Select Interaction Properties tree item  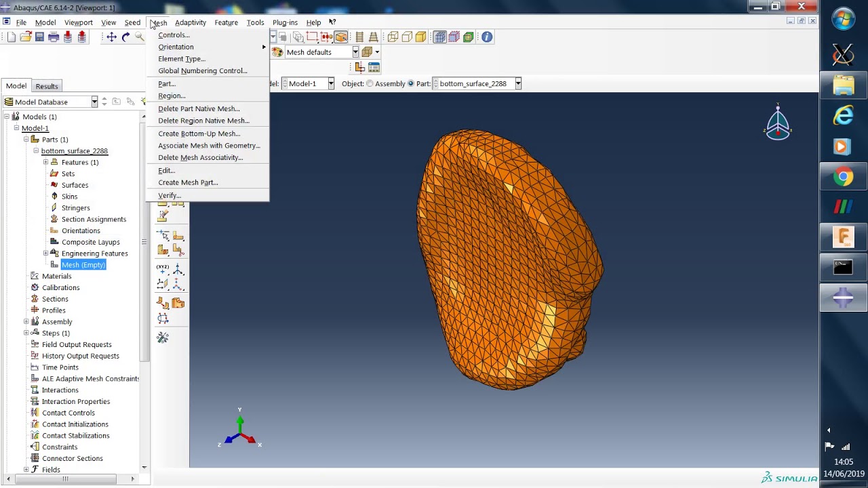76,401
